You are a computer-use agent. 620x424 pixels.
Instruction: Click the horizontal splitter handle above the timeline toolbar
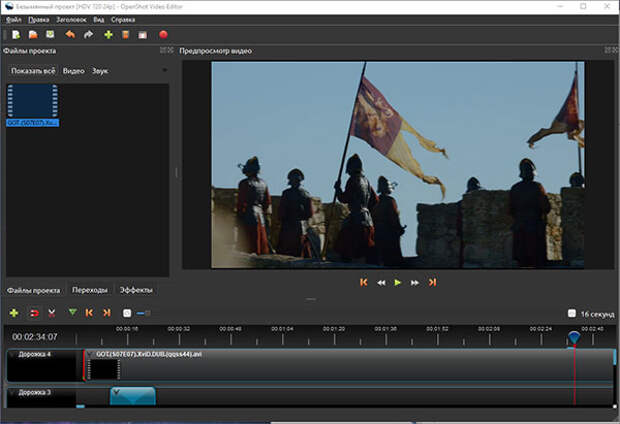point(311,299)
